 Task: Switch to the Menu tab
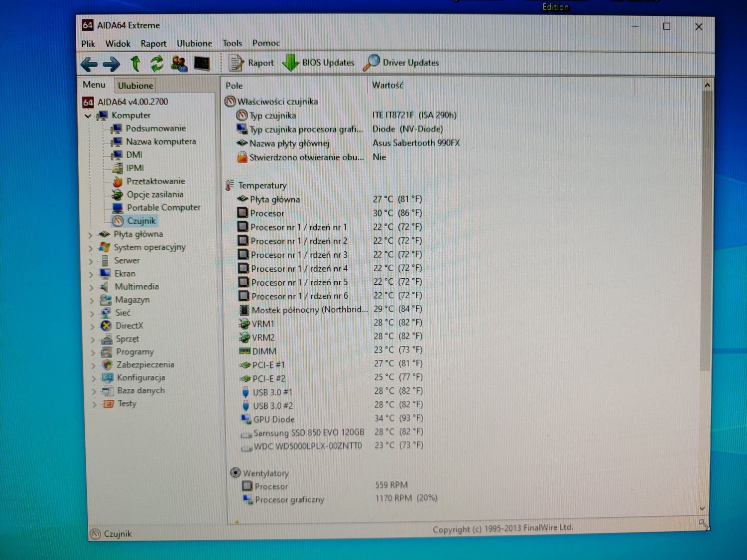point(94,85)
